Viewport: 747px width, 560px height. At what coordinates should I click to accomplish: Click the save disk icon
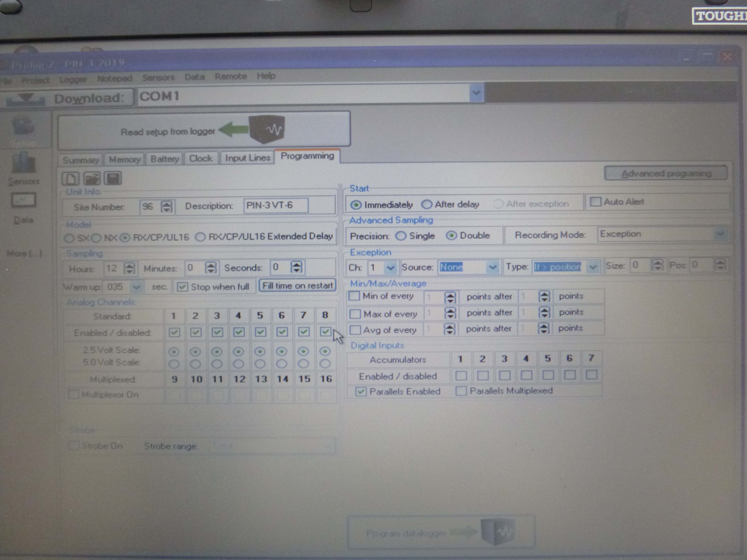tap(113, 178)
